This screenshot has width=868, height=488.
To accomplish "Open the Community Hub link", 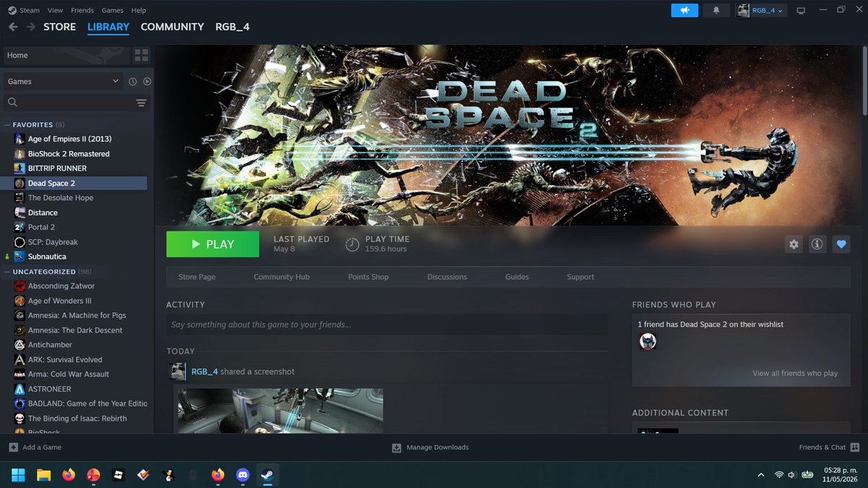I will click(x=281, y=277).
